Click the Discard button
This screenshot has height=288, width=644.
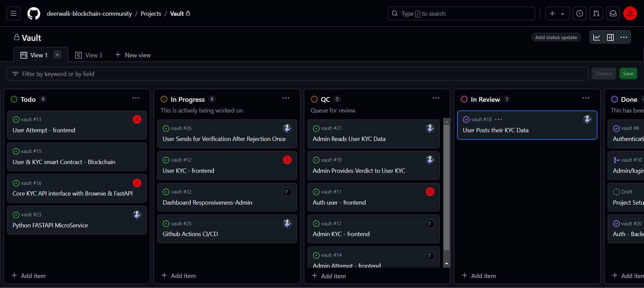point(604,74)
